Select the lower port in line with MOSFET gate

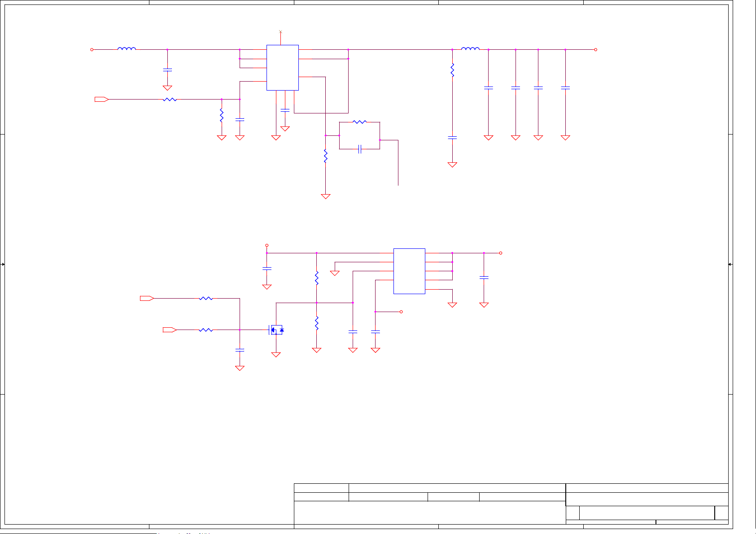[170, 330]
